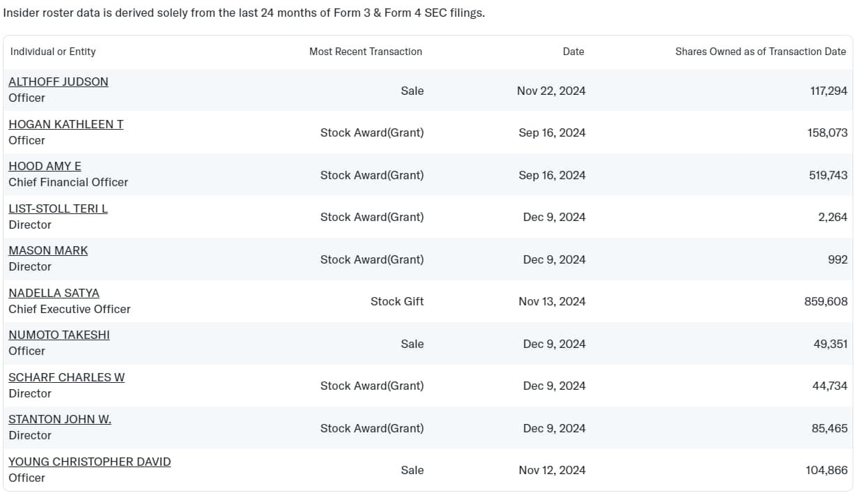This screenshot has height=493, width=868.
Task: Open the ALTHOFF JUDSON insider profile link
Action: pos(59,82)
